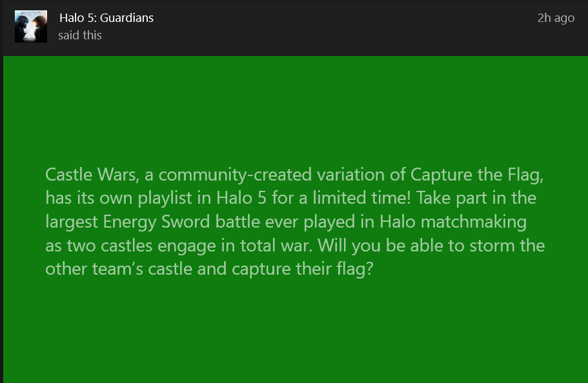Click 'capture their flag?' at post end

[x=302, y=269]
